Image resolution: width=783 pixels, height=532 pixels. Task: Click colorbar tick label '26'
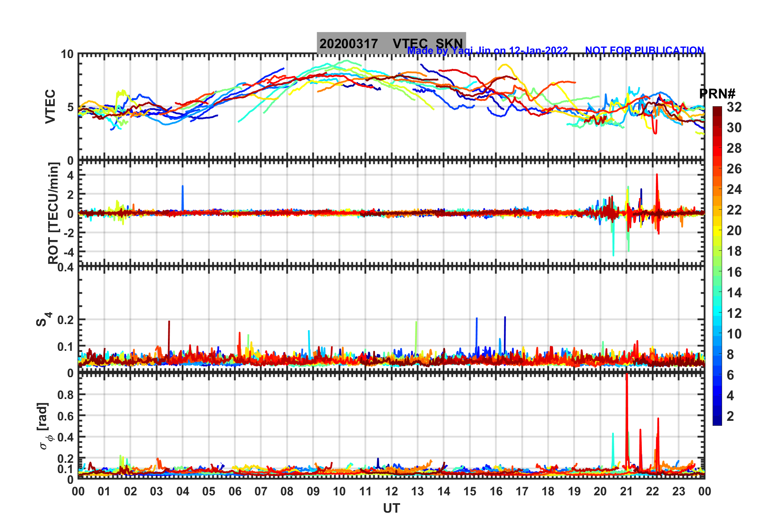[734, 169]
